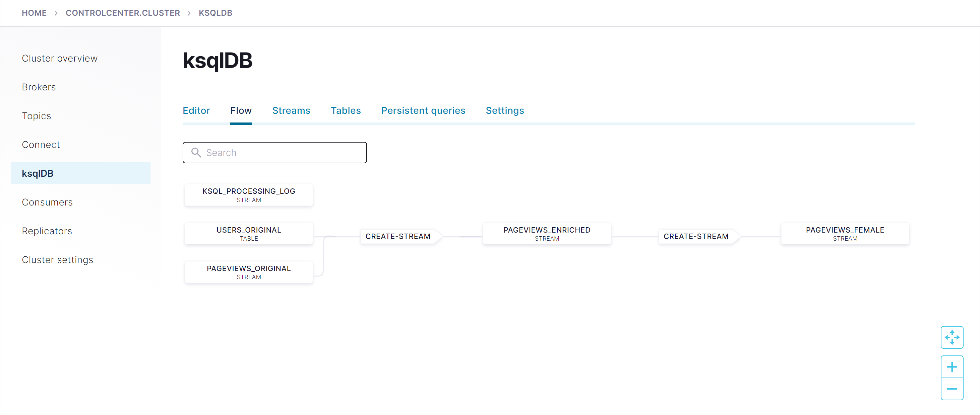This screenshot has width=980, height=415.
Task: Zoom out with the minus button
Action: coord(952,389)
